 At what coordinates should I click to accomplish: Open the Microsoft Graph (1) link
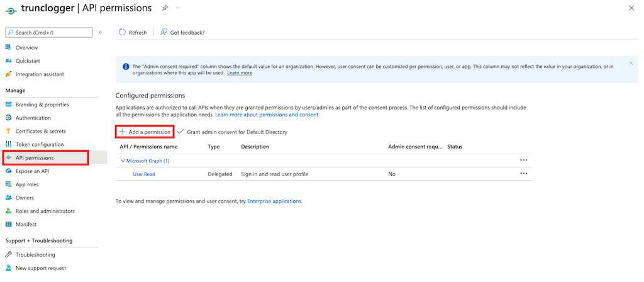tap(148, 161)
